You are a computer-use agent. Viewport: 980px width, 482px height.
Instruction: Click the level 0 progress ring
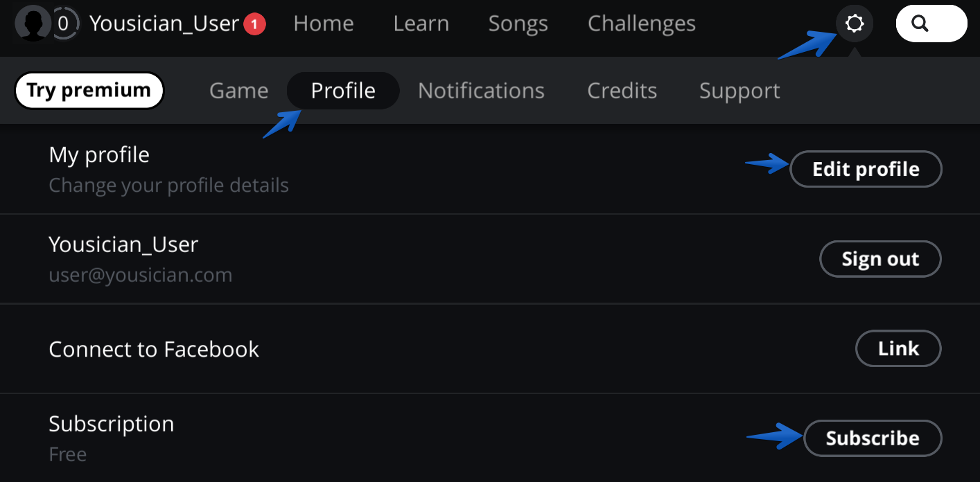point(63,24)
